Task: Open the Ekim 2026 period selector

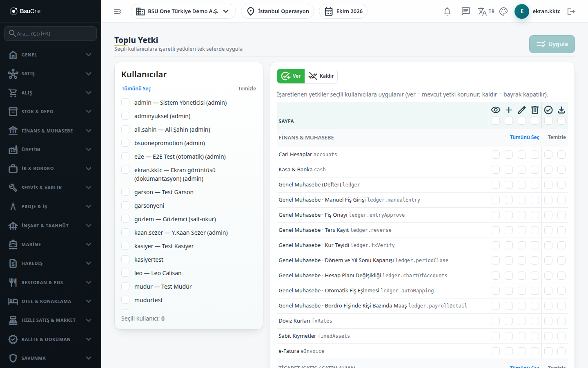Action: 343,11
